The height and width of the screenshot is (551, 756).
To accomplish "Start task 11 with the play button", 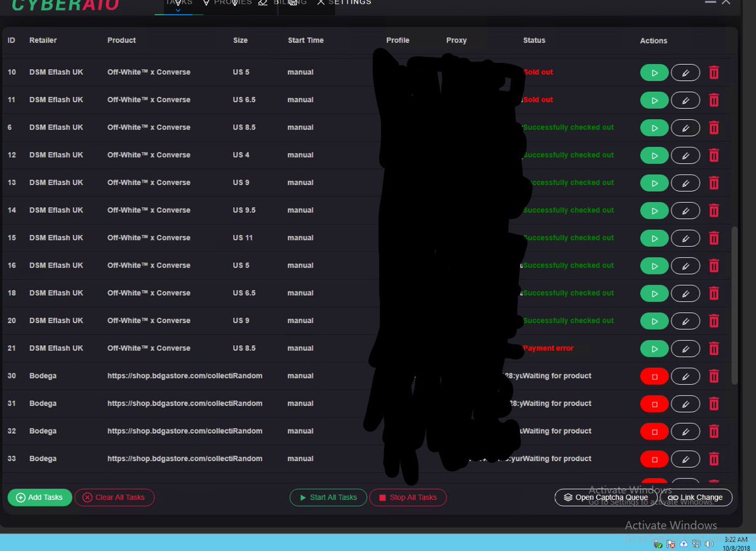I will [654, 100].
